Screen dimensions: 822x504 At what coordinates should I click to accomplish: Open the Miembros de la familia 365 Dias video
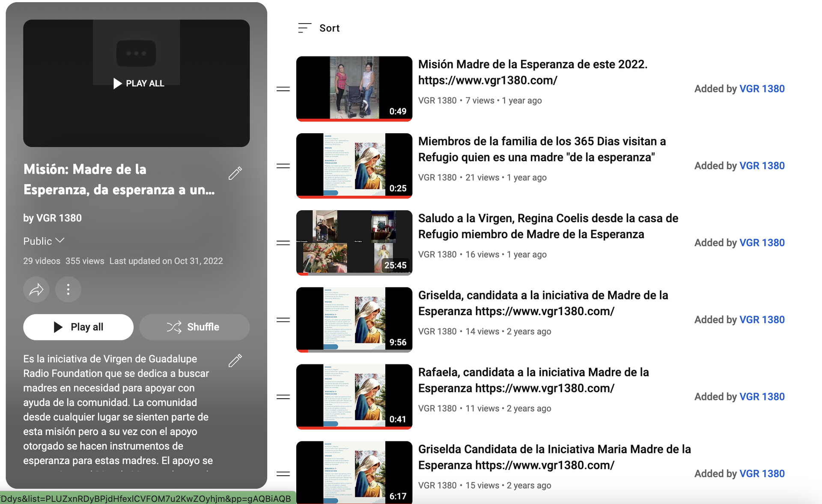coord(542,149)
